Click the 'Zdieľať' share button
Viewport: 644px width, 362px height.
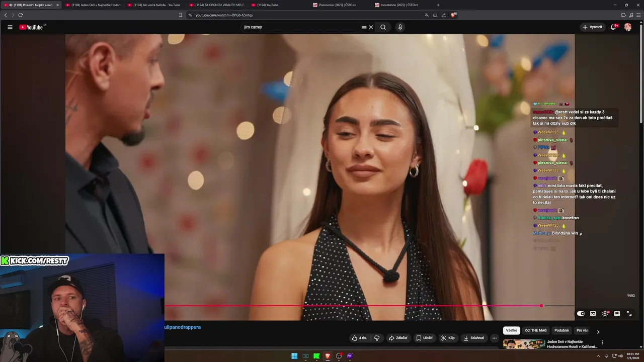point(398,338)
